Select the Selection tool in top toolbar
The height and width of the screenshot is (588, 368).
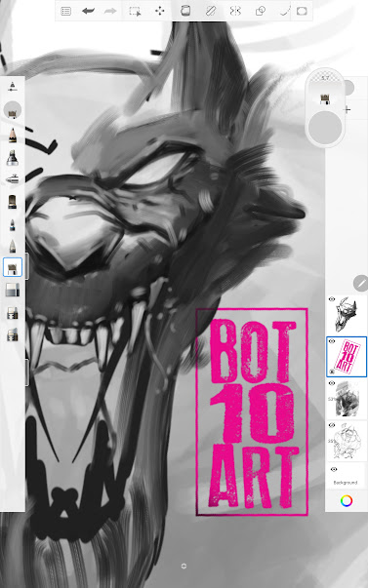coord(135,12)
